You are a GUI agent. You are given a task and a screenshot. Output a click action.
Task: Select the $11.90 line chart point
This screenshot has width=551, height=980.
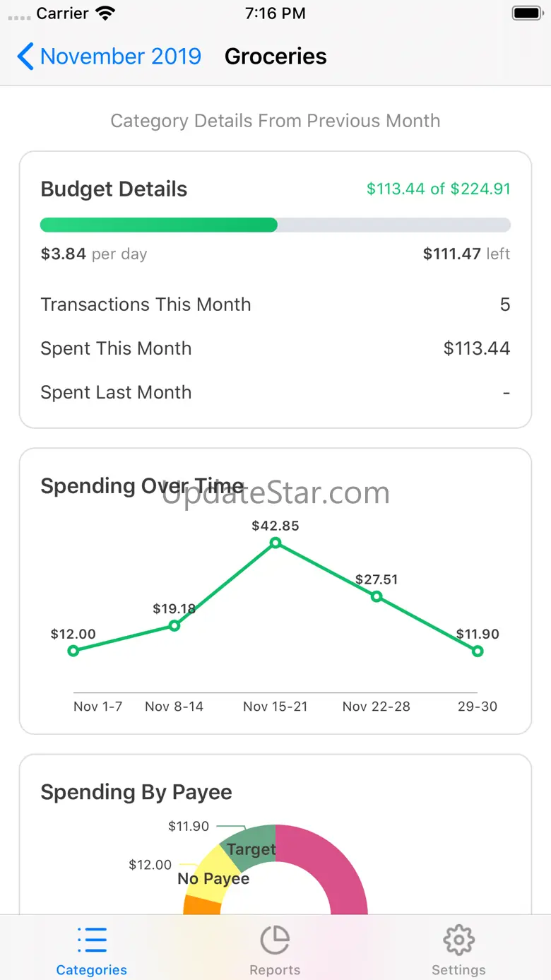478,651
